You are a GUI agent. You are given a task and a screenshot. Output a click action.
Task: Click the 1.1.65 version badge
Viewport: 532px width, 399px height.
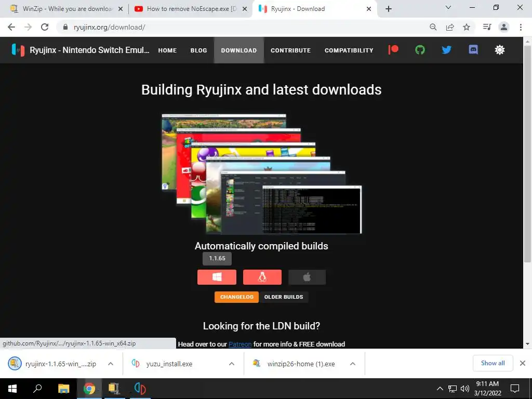[x=217, y=259]
